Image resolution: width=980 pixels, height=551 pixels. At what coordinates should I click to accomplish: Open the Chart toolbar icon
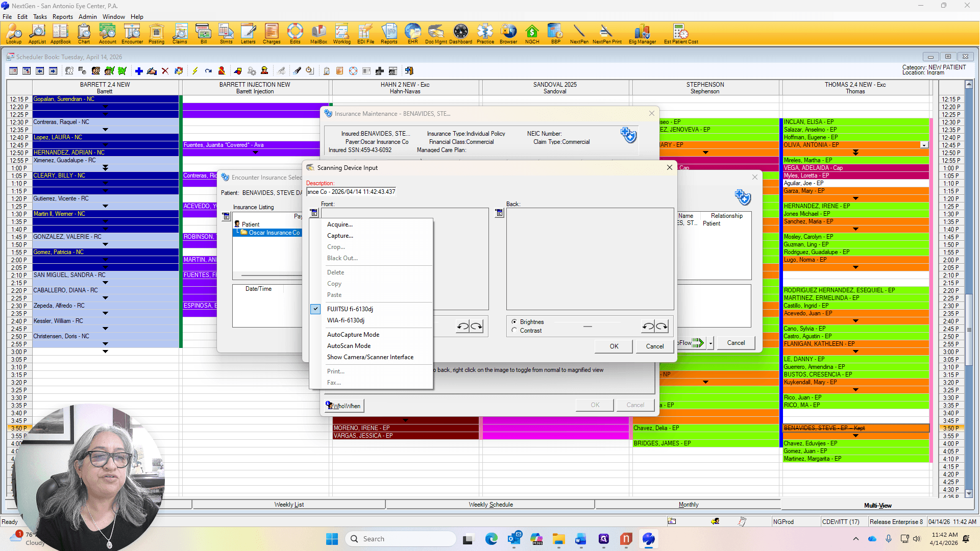click(84, 34)
